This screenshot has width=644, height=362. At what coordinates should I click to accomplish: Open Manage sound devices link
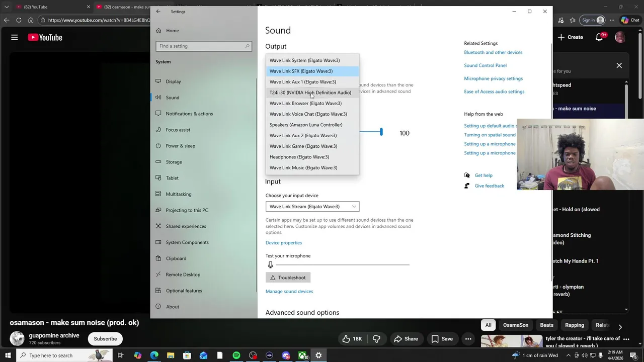point(289,292)
